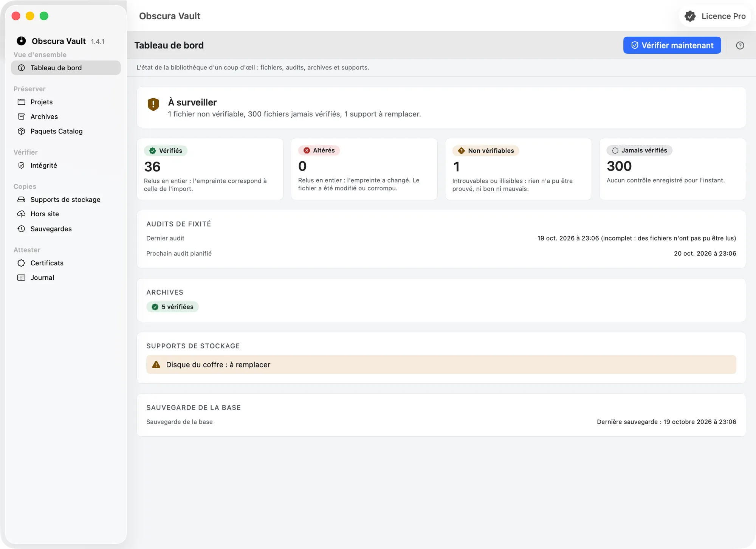Open the Tableau de bord sidebar item
The height and width of the screenshot is (549, 756).
66,68
